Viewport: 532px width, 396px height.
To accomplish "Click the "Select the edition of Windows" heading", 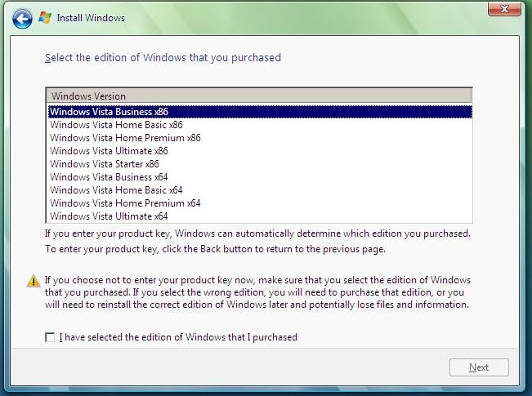I will [163, 58].
